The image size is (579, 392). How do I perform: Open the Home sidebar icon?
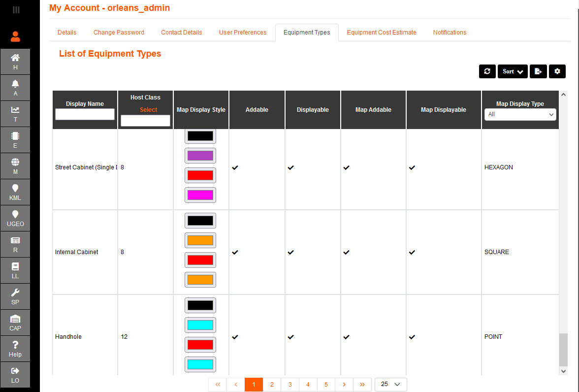tap(15, 62)
